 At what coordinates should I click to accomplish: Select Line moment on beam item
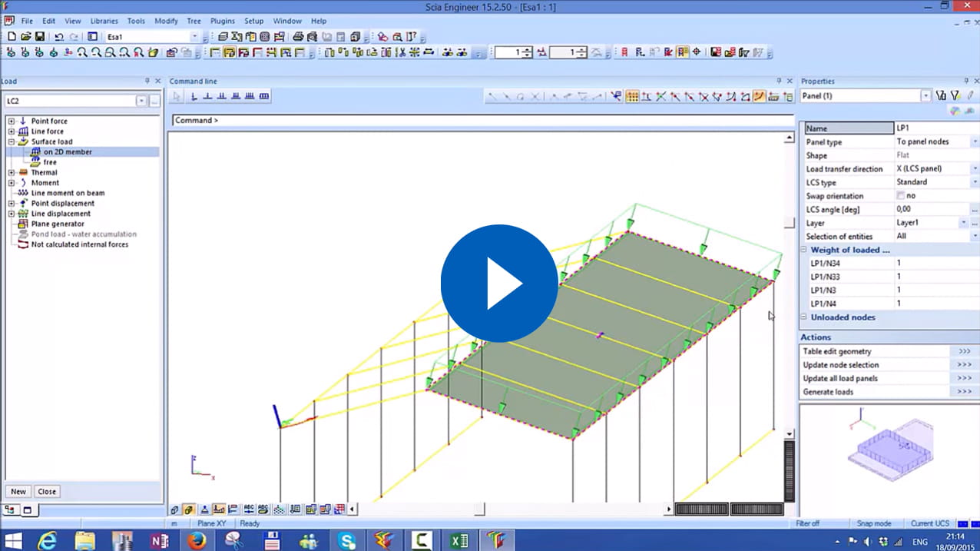coord(68,193)
